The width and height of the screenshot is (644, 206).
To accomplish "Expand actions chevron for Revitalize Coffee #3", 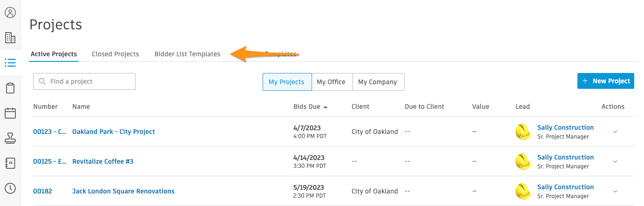I will click(x=615, y=161).
